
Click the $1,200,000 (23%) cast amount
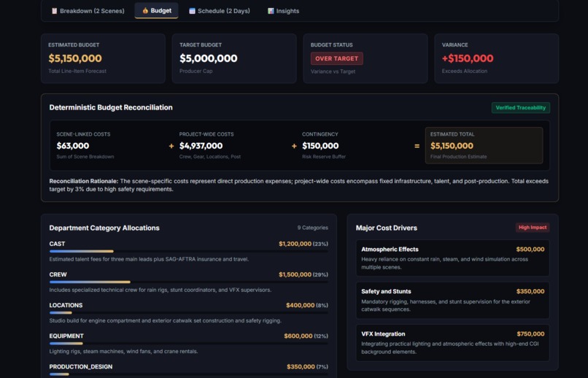click(303, 244)
